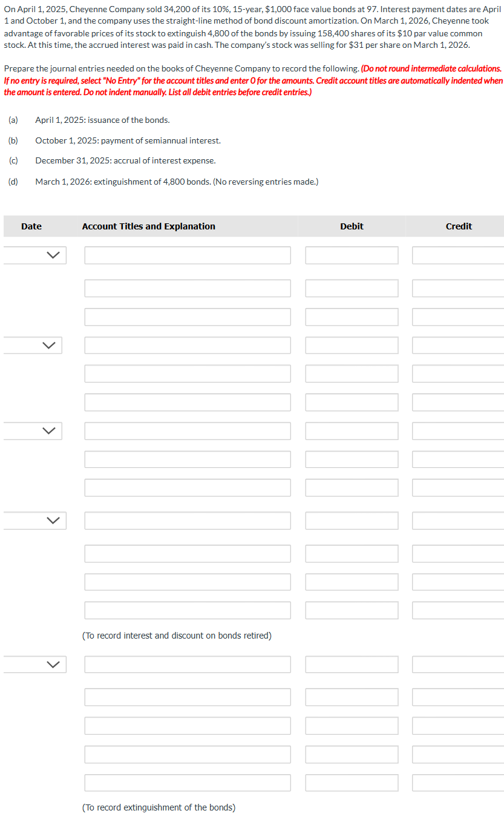Viewport: 504px width, 822px height.
Task: Open the date dropdown for the third journal entry
Action: 33,431
